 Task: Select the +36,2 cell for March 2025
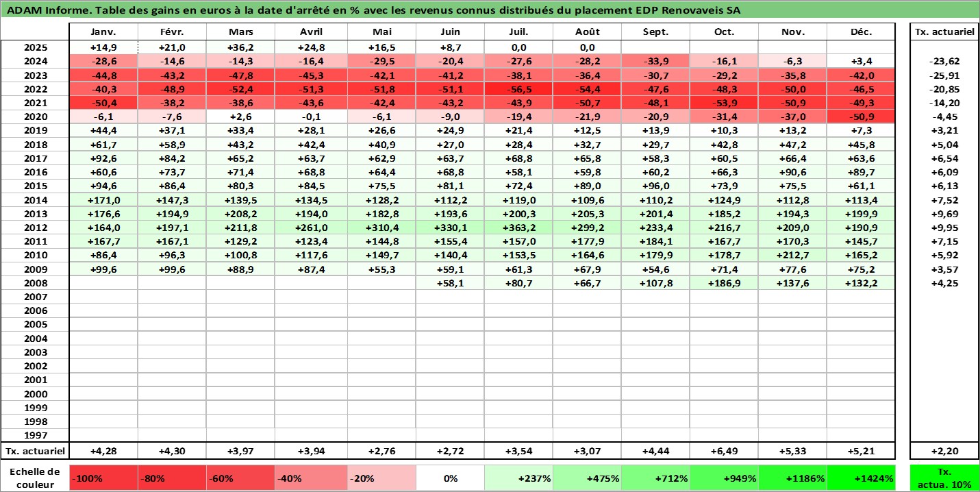tap(241, 47)
